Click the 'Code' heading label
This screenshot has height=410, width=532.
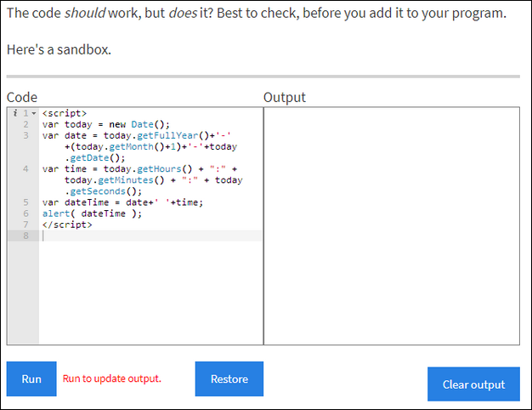22,98
